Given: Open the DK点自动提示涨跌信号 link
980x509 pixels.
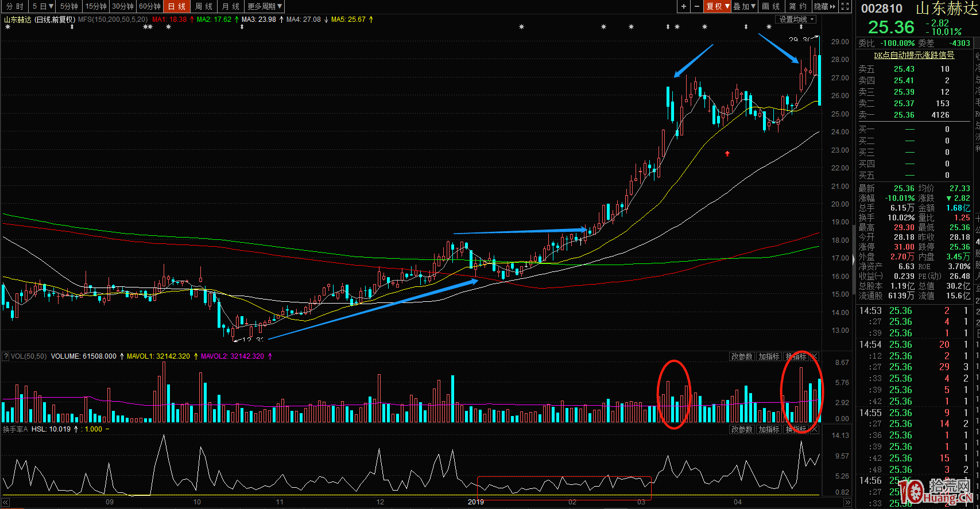Looking at the screenshot, I should [x=914, y=55].
